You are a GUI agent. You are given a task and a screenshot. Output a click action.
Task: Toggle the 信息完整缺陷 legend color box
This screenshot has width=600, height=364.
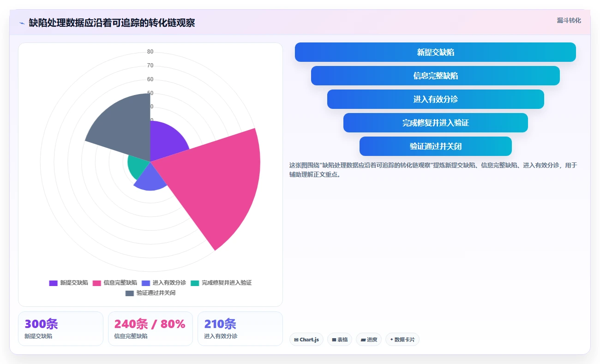coord(96,283)
